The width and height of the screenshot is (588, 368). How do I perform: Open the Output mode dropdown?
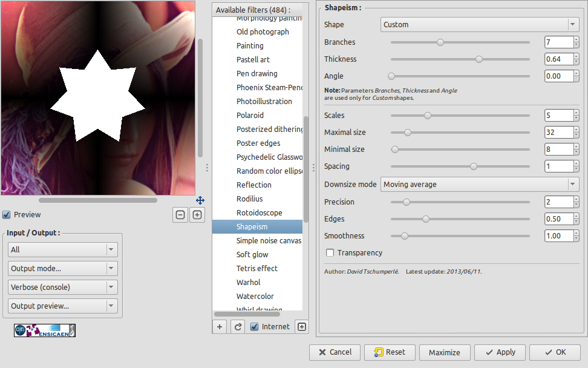[x=63, y=269]
